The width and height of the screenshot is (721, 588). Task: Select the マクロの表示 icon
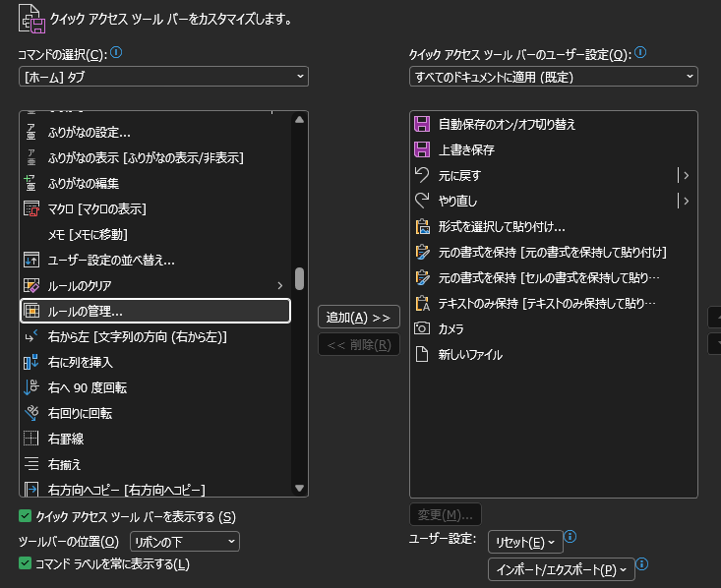pos(30,208)
